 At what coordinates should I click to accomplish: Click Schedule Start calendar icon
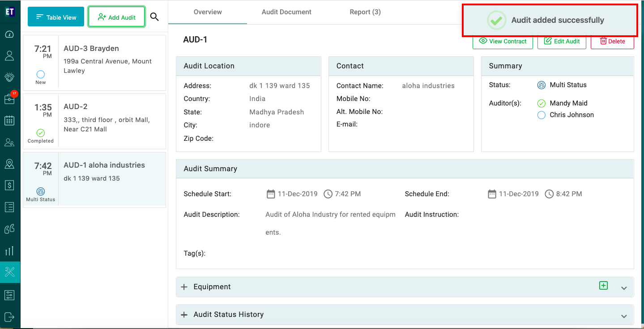[270, 194]
